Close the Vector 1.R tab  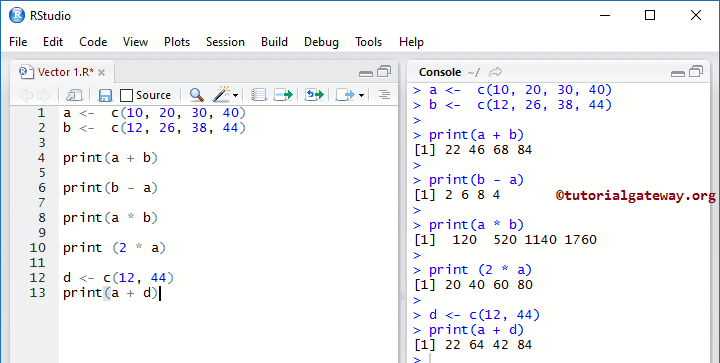(x=101, y=73)
